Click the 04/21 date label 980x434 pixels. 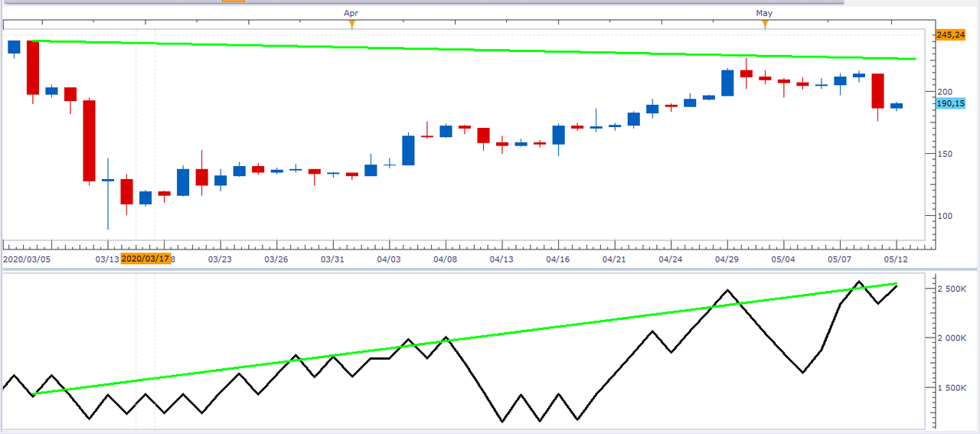[614, 259]
